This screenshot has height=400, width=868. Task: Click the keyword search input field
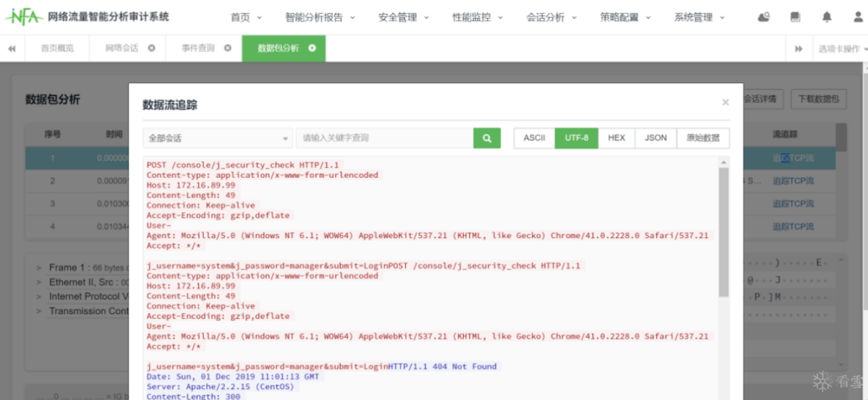point(385,138)
